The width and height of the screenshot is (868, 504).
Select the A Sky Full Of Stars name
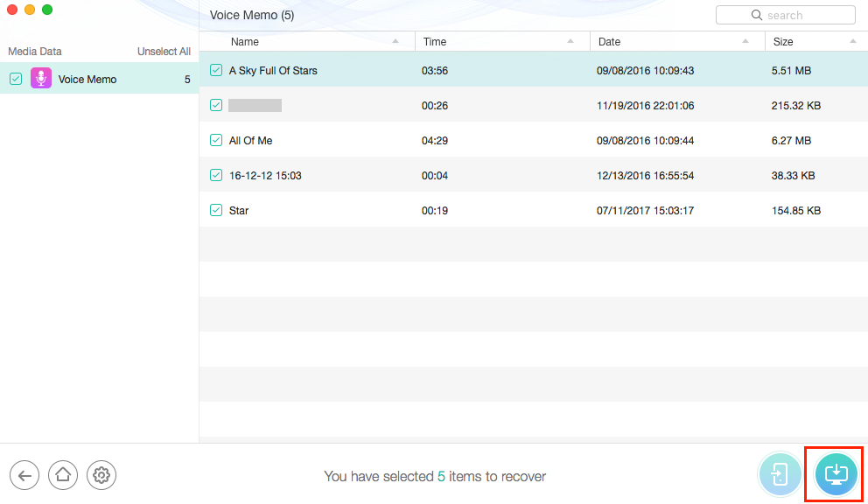pyautogui.click(x=273, y=70)
